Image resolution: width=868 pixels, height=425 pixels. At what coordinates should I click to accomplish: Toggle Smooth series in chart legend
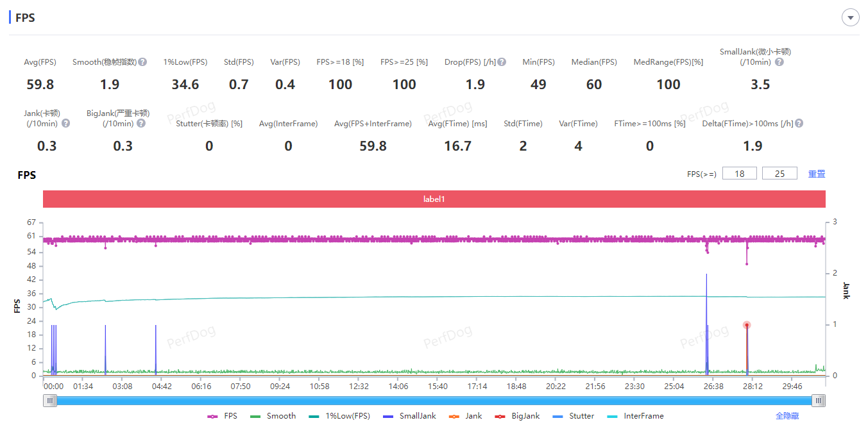click(x=273, y=416)
